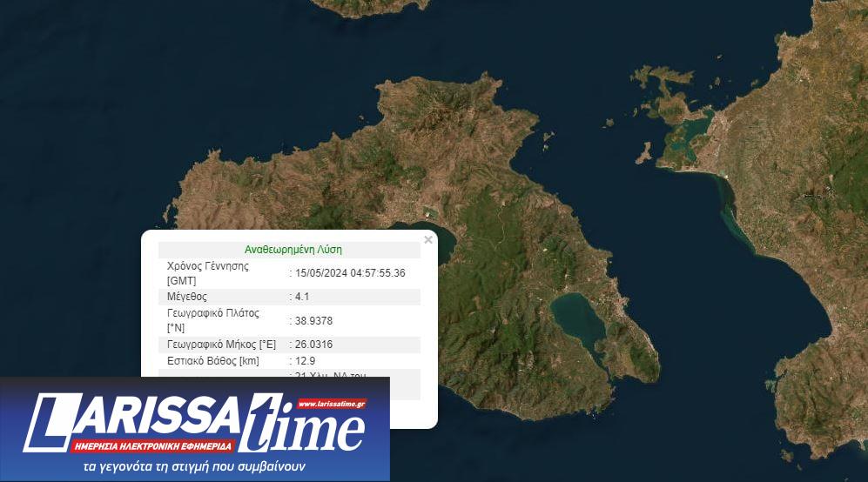
Task: Click the Γεωγραφικό Πλάτος [°N] label
Action: point(213,320)
